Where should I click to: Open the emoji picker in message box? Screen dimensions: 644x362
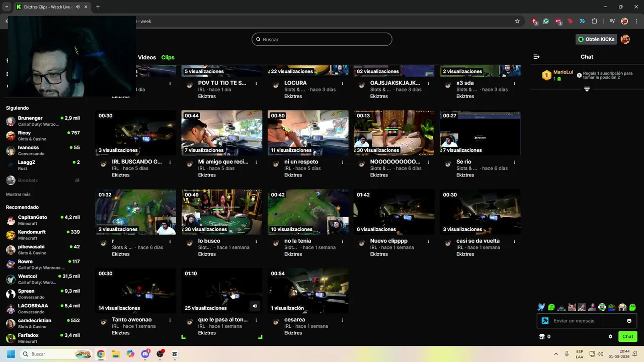coord(629,321)
